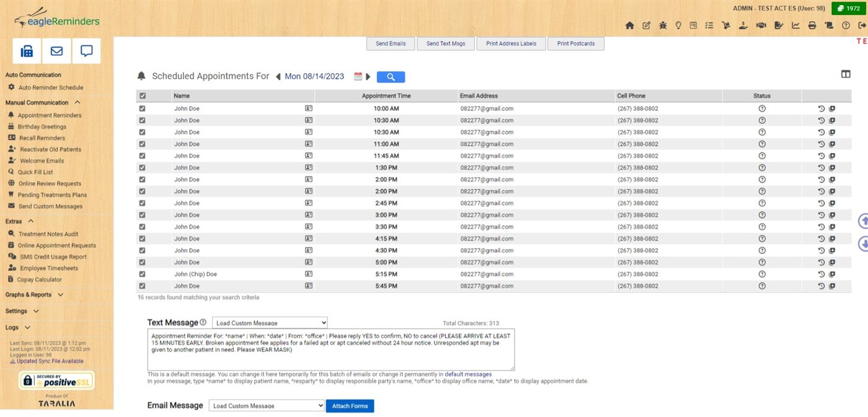Go to previous day arrow before Mon 08/14/2023
Viewport: 868px width, 417px height.
click(x=278, y=77)
